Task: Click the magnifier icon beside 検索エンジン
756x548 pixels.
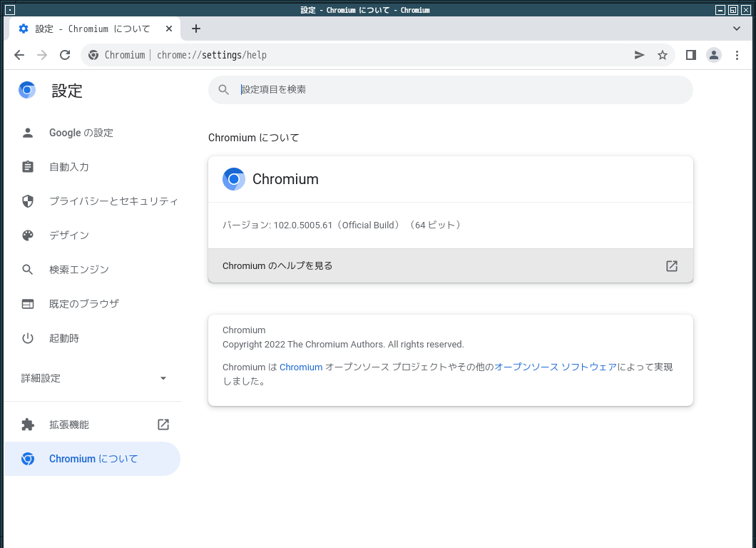Action: (x=28, y=270)
